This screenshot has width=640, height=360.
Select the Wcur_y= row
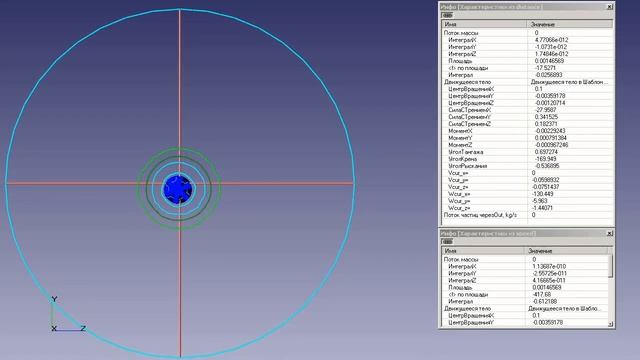click(x=527, y=201)
